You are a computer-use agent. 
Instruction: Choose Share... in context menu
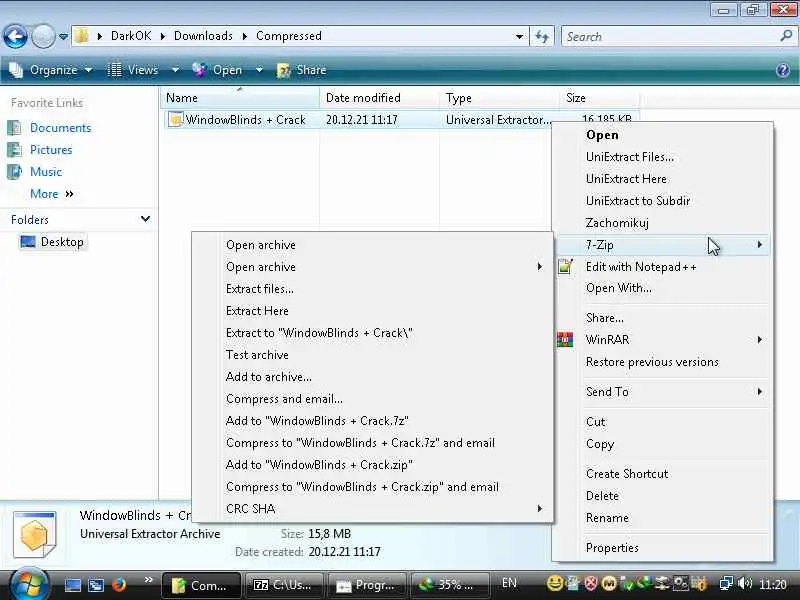pyautogui.click(x=662, y=317)
